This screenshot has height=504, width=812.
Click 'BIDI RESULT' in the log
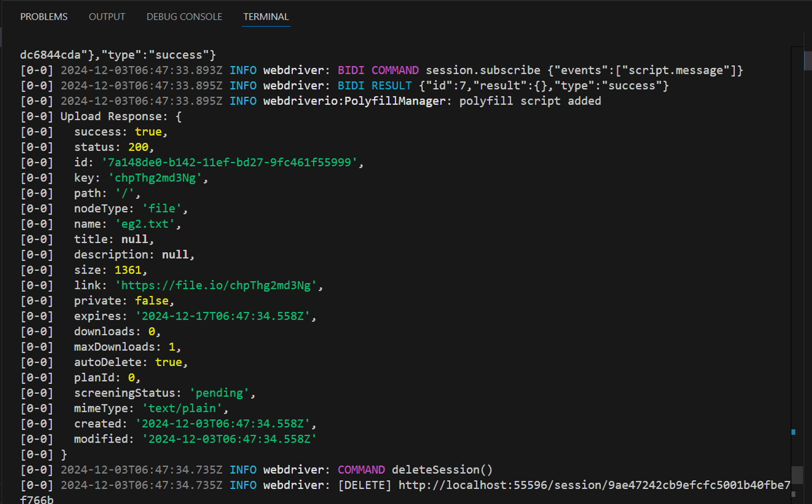375,86
